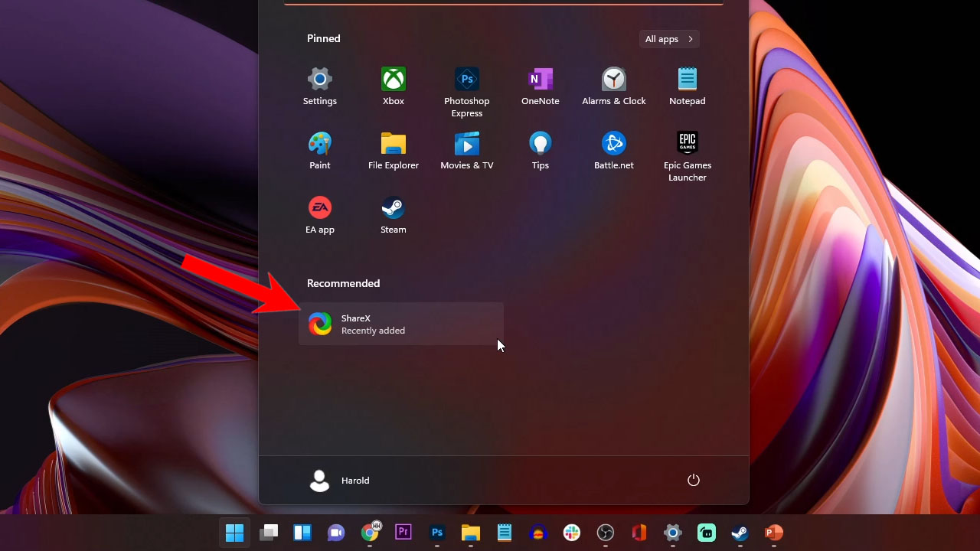The height and width of the screenshot is (551, 980).
Task: Open File Explorer on the taskbar
Action: (x=471, y=533)
